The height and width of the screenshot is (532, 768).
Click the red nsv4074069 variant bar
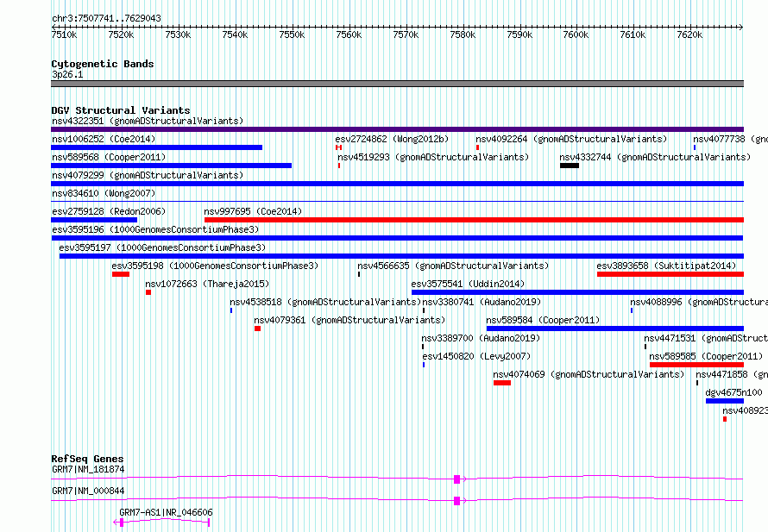(x=502, y=383)
